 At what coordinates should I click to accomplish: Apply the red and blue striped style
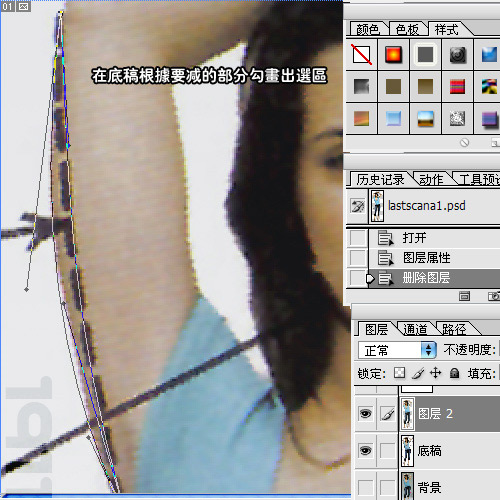pos(458,86)
